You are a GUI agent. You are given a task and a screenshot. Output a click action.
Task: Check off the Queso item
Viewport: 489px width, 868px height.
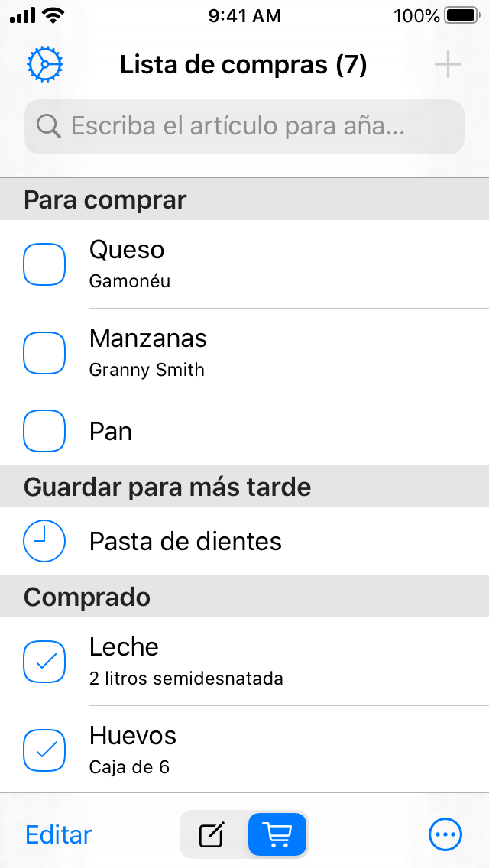44,264
